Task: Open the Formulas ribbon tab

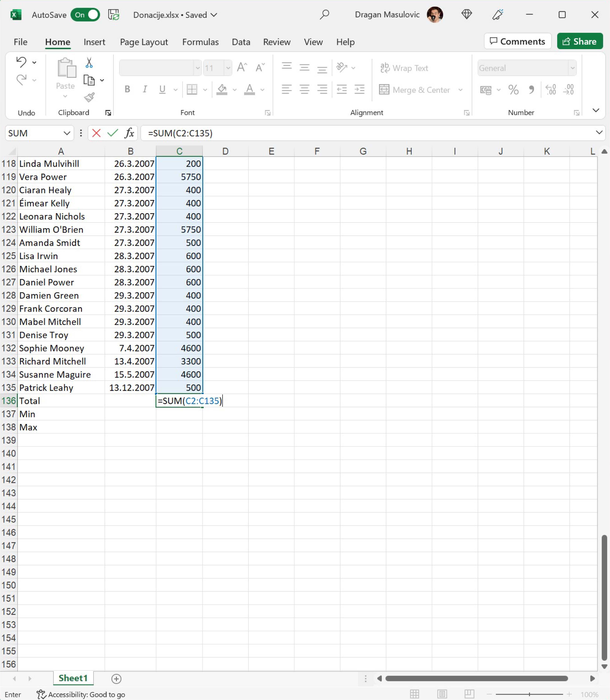Action: (200, 42)
